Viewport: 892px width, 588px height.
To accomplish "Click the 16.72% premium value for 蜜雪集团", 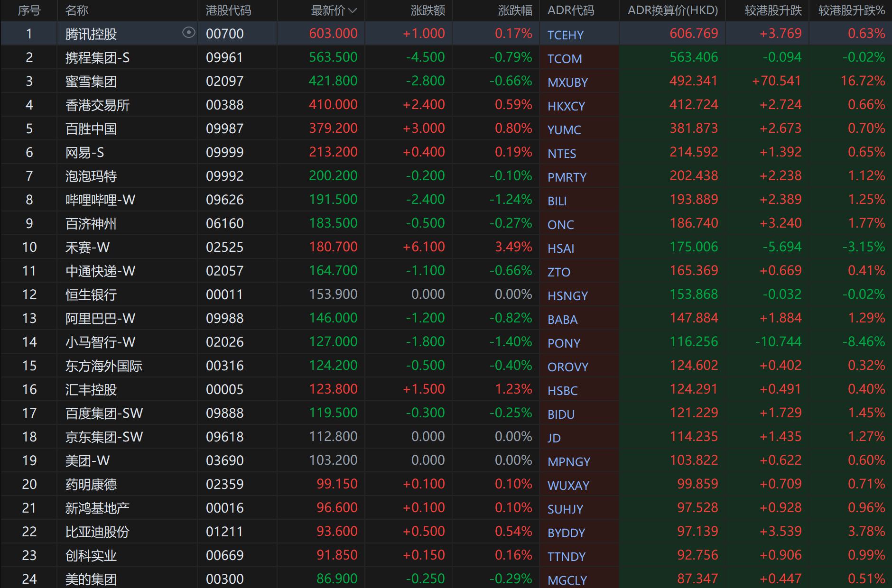I will pyautogui.click(x=862, y=81).
